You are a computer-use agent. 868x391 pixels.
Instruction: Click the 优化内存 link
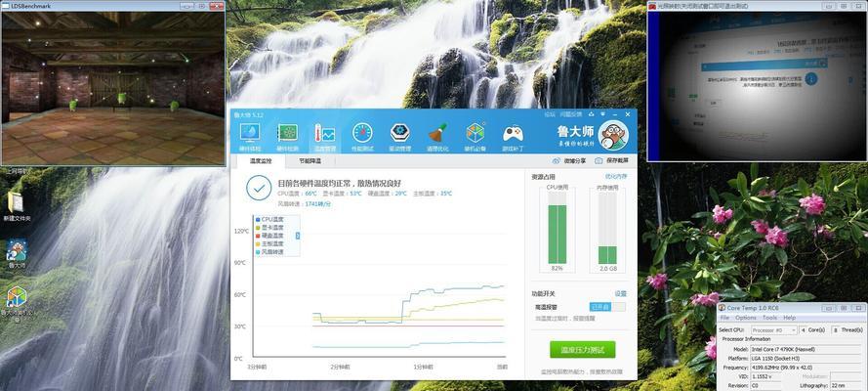(x=616, y=177)
